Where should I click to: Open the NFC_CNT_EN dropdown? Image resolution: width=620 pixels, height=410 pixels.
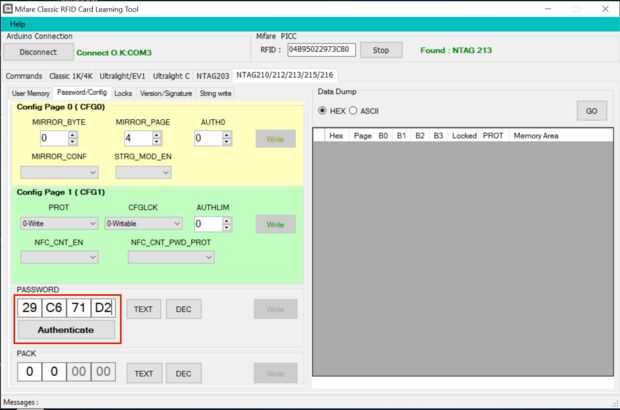click(x=59, y=258)
